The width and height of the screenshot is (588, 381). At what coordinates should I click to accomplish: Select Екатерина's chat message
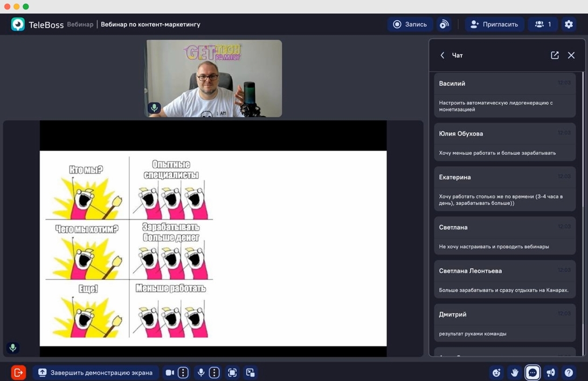(x=505, y=189)
